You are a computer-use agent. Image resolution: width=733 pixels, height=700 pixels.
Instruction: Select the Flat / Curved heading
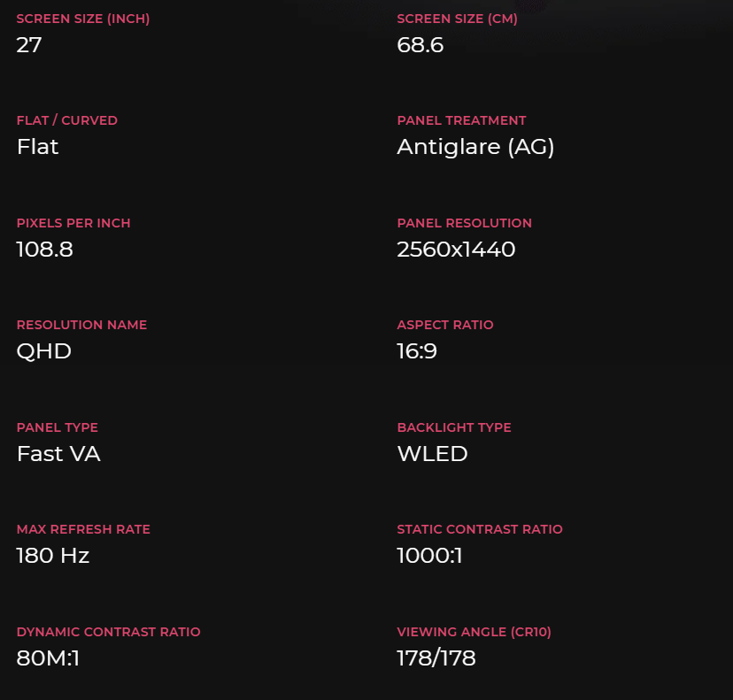(66, 120)
